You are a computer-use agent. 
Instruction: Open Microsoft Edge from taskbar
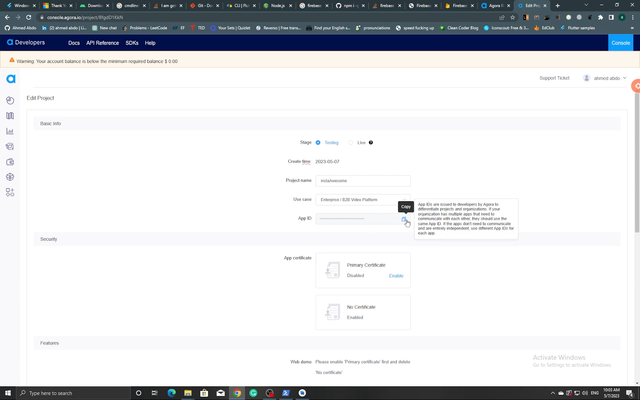(x=171, y=393)
